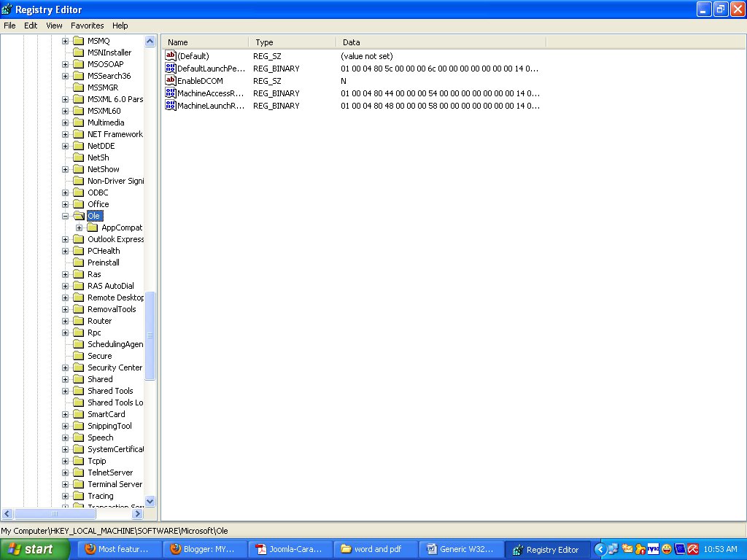Click the Secure folder icon
Image resolution: width=747 pixels, height=560 pixels.
(x=79, y=356)
